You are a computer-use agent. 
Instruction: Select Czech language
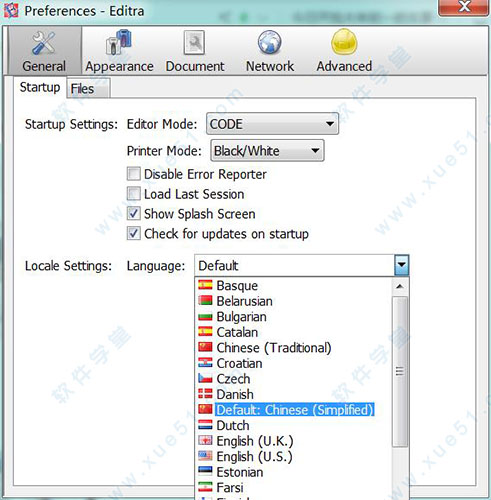coord(233,379)
